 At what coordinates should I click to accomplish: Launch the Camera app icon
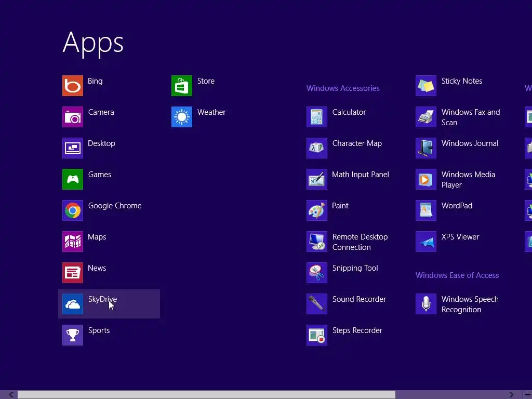click(73, 117)
